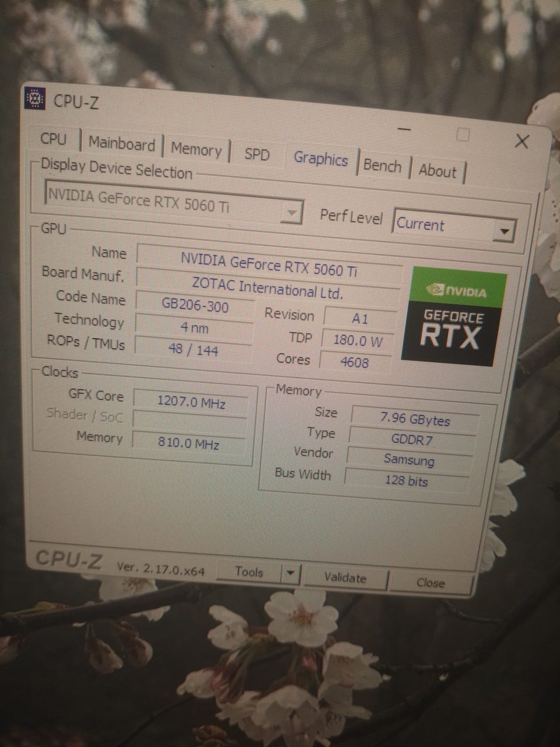Click the NVIDIA GeForce RTX logo
Image resolution: width=560 pixels, height=747 pixels.
click(454, 316)
